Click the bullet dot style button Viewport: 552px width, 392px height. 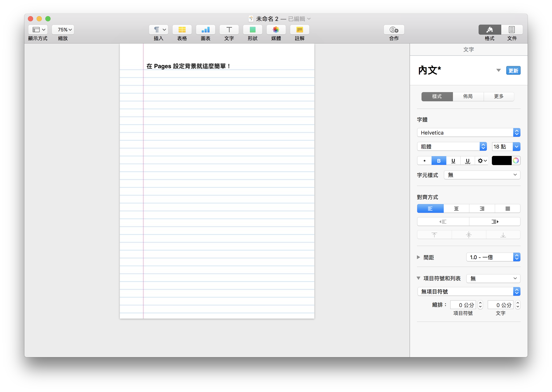pos(425,161)
